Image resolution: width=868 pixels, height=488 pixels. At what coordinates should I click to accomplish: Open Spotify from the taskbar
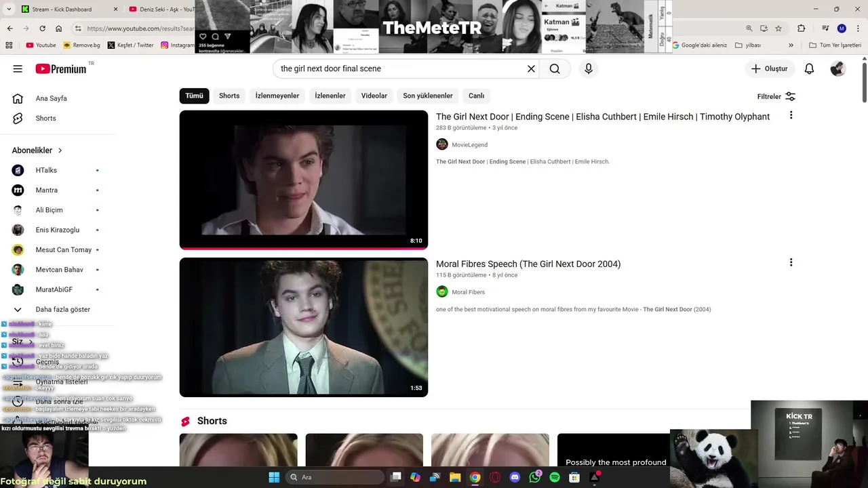point(555,477)
